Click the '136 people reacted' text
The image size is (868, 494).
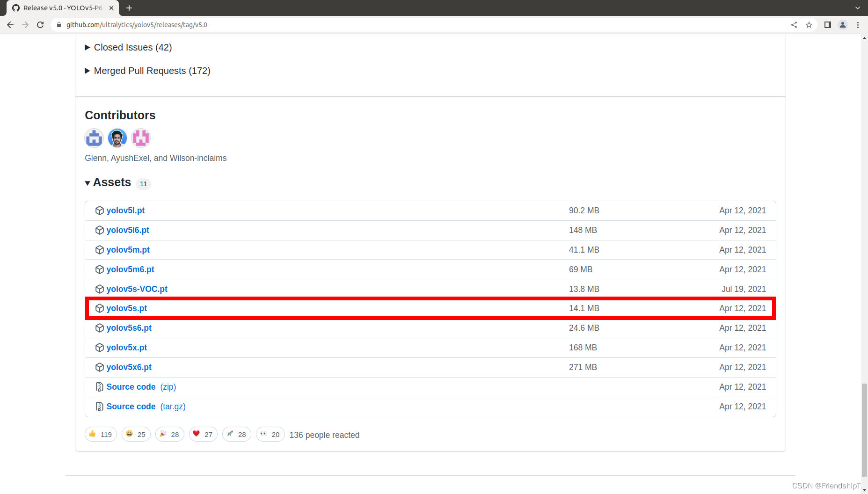point(324,435)
